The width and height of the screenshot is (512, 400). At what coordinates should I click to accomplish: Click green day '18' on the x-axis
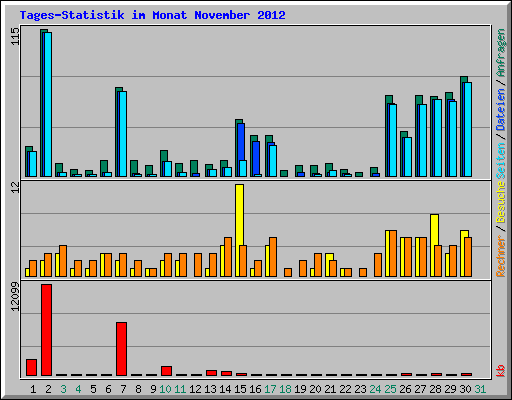point(285,389)
